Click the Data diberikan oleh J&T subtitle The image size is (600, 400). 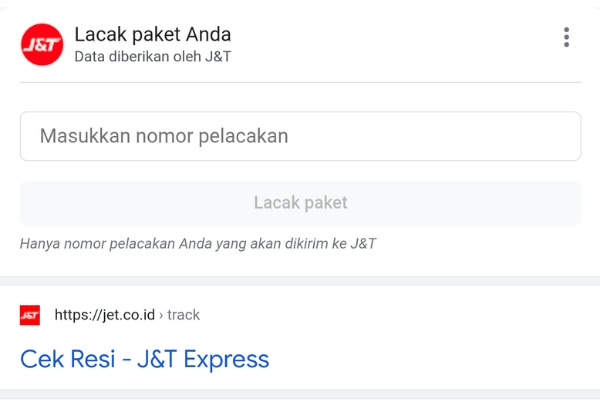coord(152,56)
